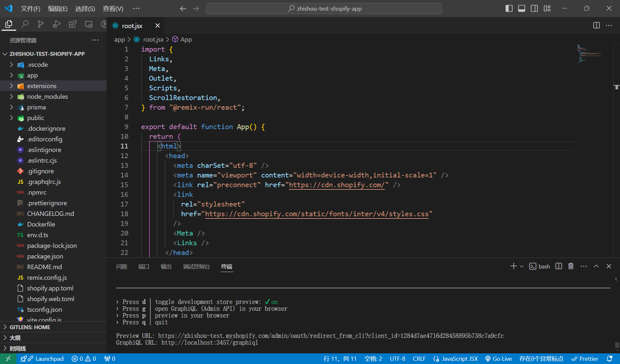Toggle the bottom panel visibility
Image resolution: width=620 pixels, height=364 pixels.
[522, 9]
